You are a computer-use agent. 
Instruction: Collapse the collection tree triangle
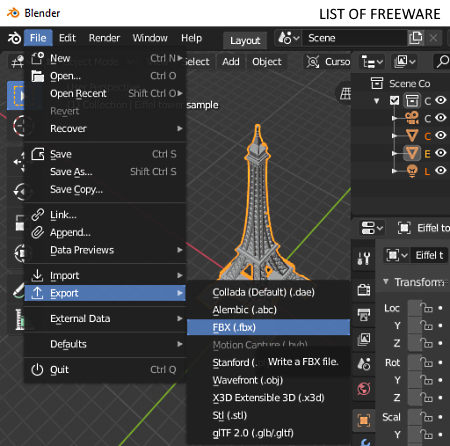(x=376, y=100)
